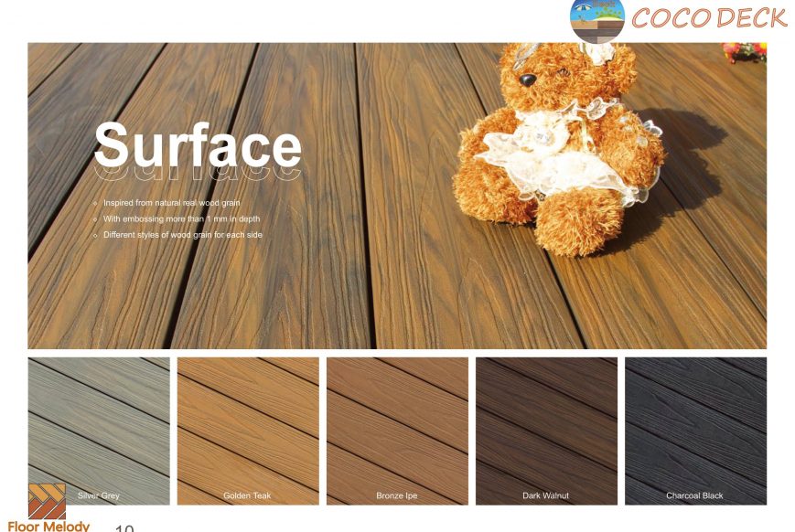This screenshot has height=532, width=795.
Task: Select the Dark Walnut color swatch
Action: point(546,431)
